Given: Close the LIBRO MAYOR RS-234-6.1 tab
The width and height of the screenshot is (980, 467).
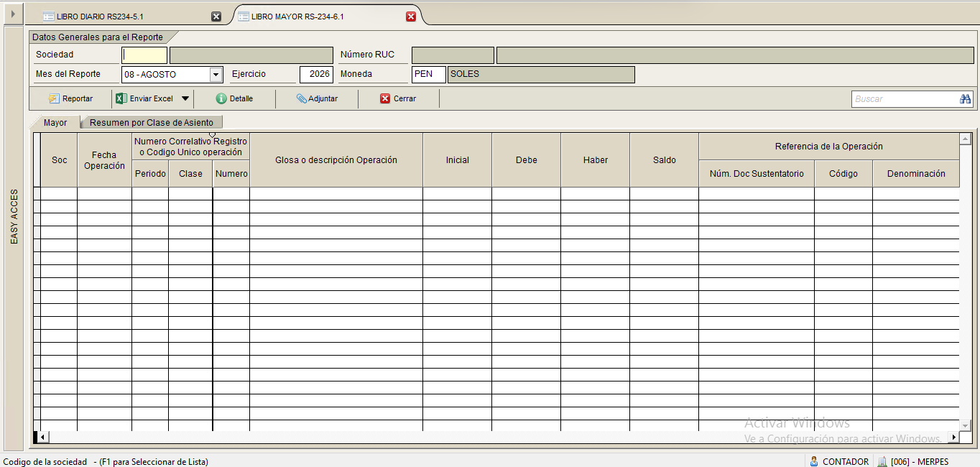Looking at the screenshot, I should click(411, 17).
